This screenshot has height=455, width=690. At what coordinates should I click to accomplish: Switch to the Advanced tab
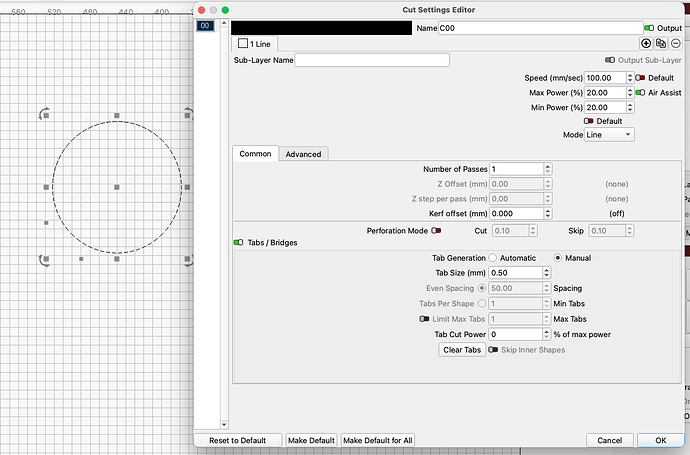(x=303, y=154)
